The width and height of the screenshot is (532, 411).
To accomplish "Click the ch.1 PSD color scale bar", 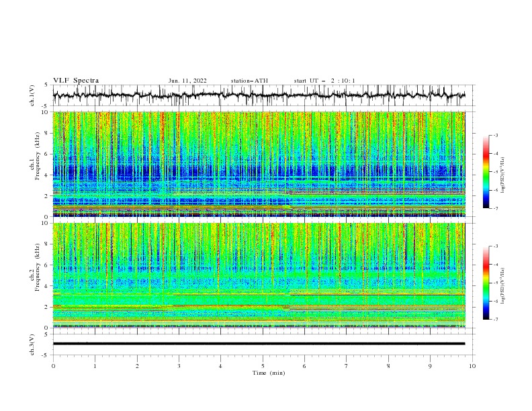I will click(486, 172).
